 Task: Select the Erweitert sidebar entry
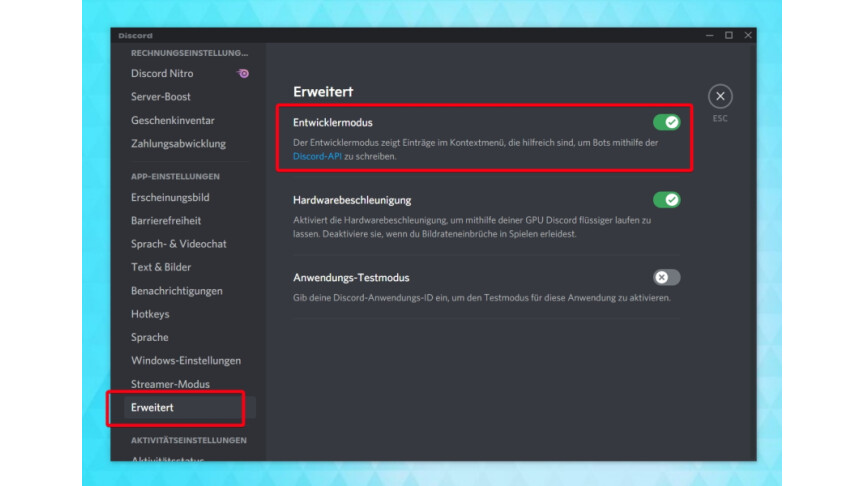point(190,407)
